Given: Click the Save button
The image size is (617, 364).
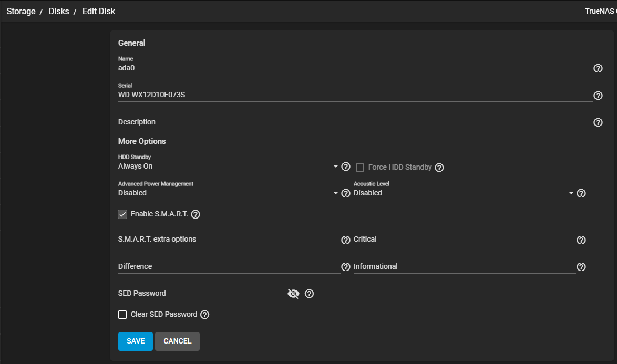Looking at the screenshot, I should 135,341.
